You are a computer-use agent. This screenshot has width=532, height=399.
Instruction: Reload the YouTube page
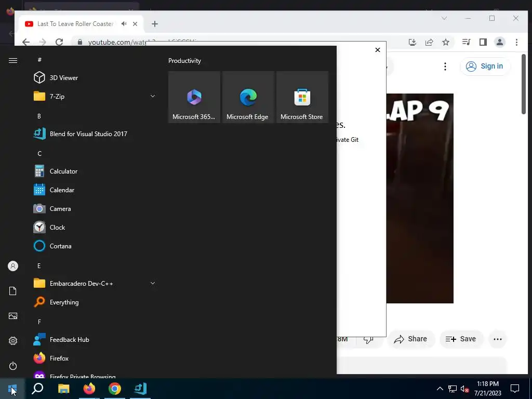coord(59,42)
